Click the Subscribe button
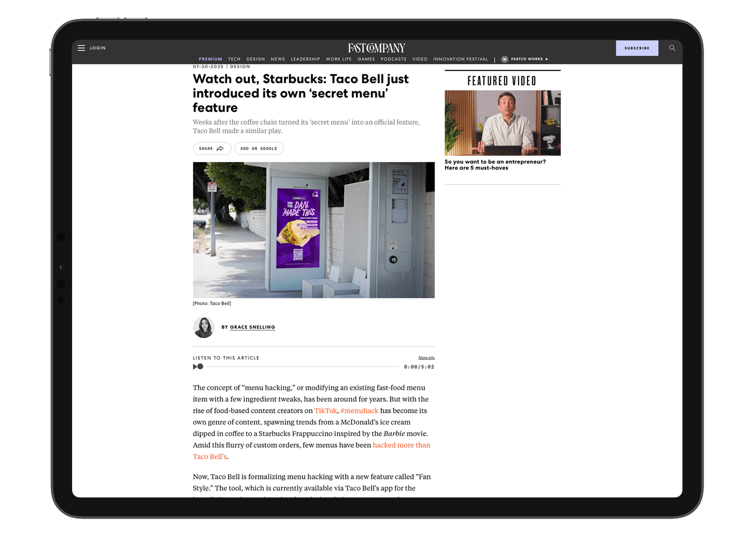Viewport: 756px width, 542px height. click(637, 48)
